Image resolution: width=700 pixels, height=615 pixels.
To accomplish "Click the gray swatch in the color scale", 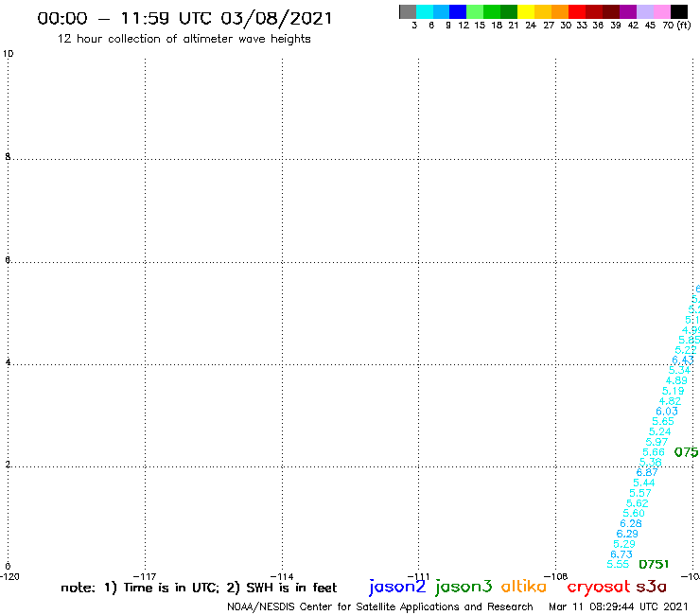I will tap(408, 11).
